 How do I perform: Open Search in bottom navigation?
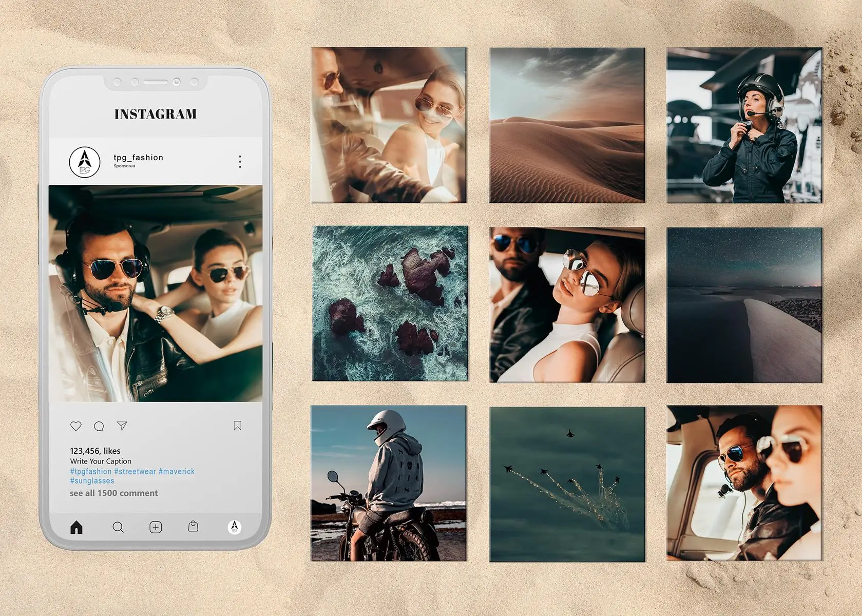click(118, 527)
